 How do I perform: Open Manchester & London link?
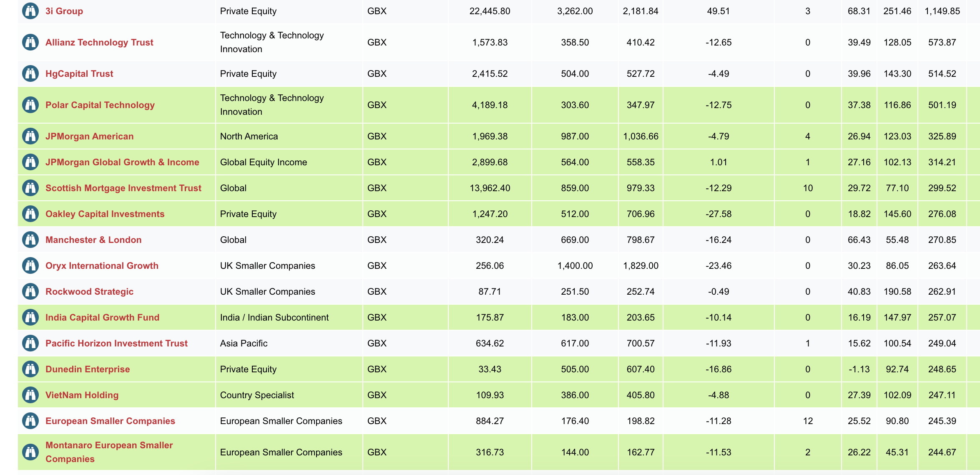pyautogui.click(x=93, y=240)
